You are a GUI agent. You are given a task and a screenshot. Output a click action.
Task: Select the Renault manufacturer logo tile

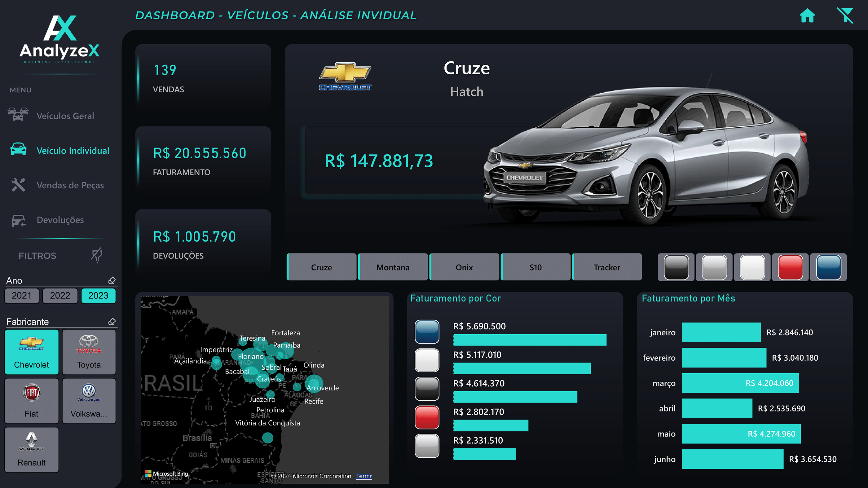click(32, 449)
